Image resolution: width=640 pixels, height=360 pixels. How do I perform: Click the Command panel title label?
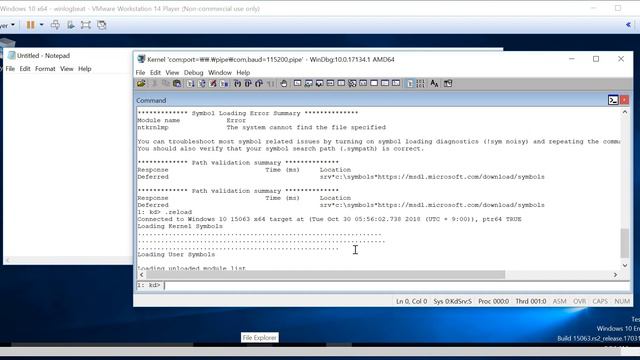[151, 100]
